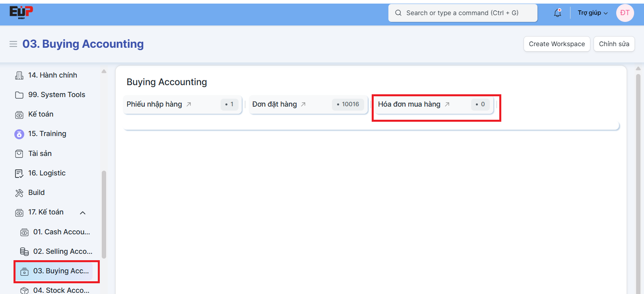The height and width of the screenshot is (294, 644).
Task: Toggle the sidebar hamburger menu
Action: (13, 44)
